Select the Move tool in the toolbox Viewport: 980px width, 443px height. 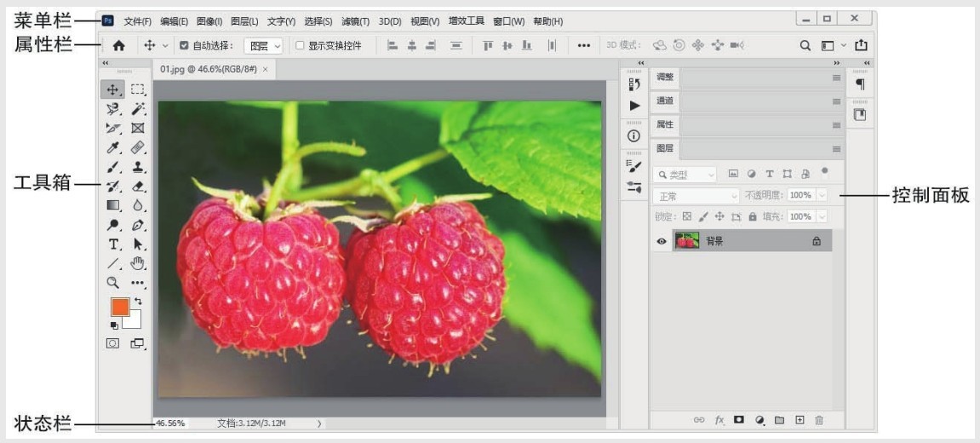pos(113,89)
